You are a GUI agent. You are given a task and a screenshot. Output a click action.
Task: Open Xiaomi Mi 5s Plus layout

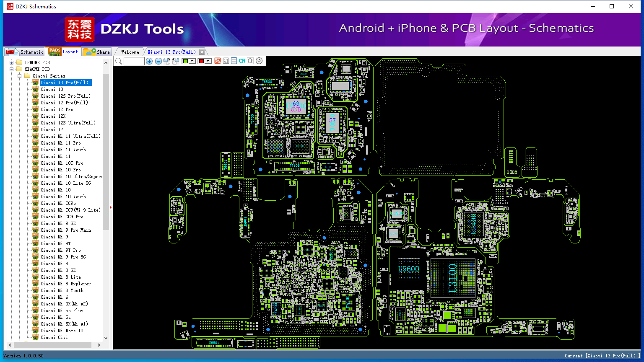coord(62,310)
